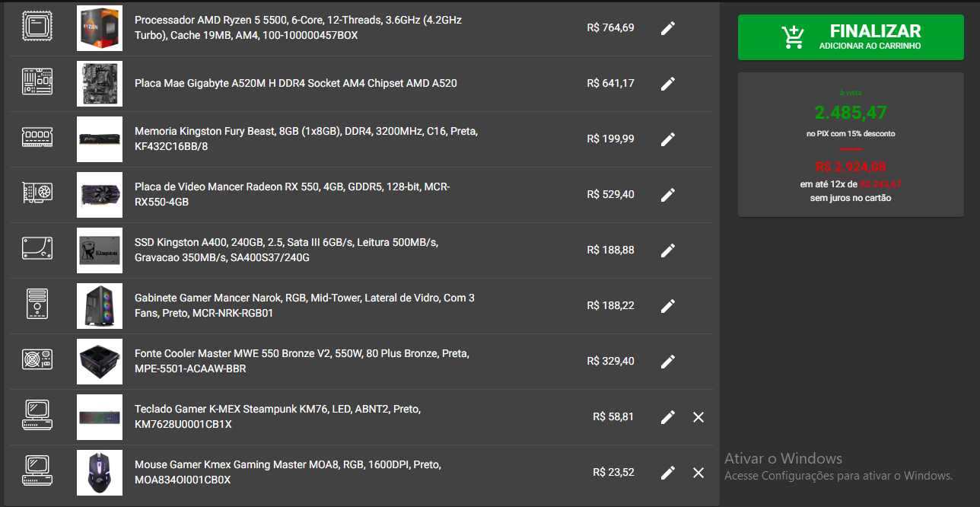Edit the Kingston A400 SSD entry

tap(668, 250)
